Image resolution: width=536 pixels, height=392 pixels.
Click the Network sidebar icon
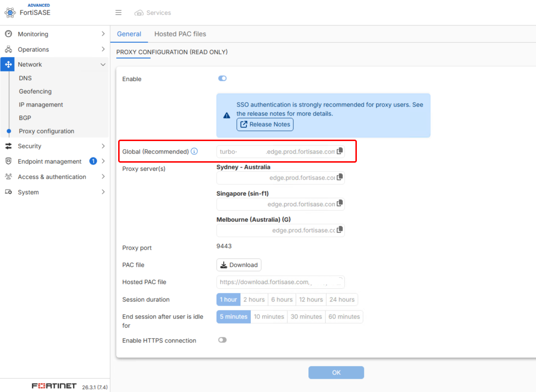click(x=8, y=64)
